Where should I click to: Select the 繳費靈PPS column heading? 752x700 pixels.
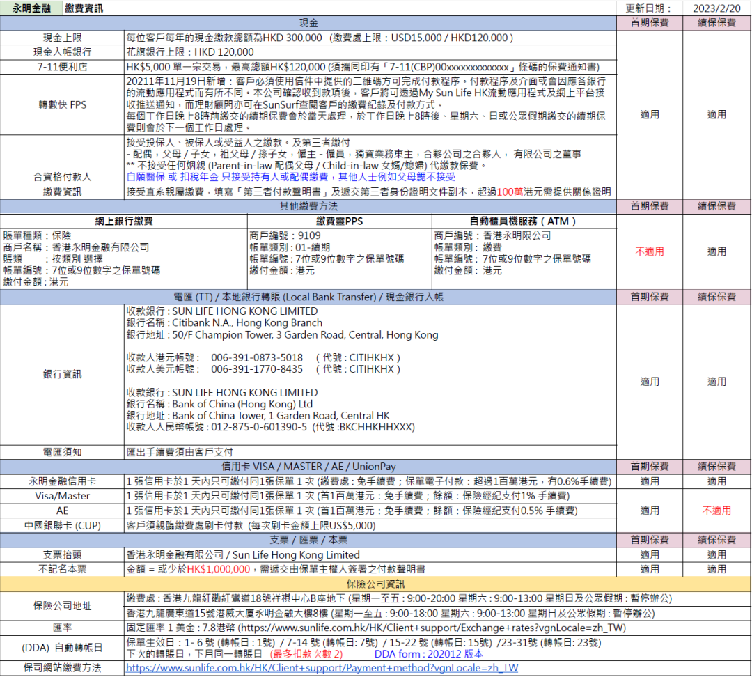click(339, 221)
